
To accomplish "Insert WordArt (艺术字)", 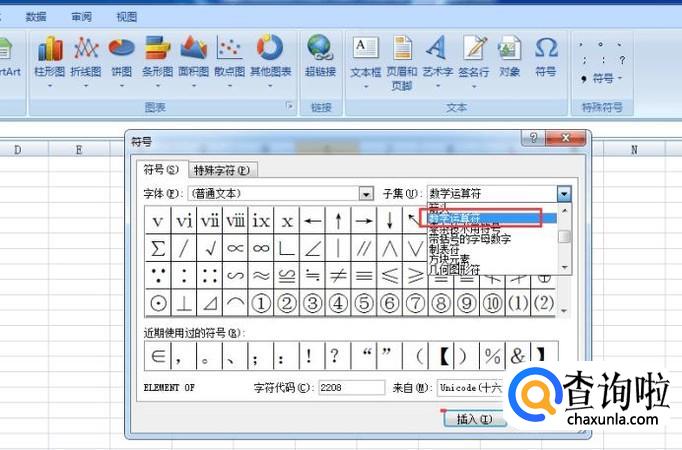I will click(x=438, y=61).
